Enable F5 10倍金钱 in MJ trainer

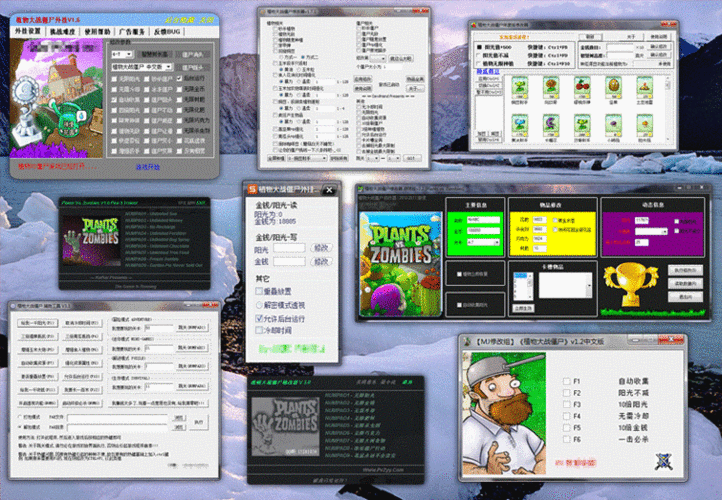566,428
